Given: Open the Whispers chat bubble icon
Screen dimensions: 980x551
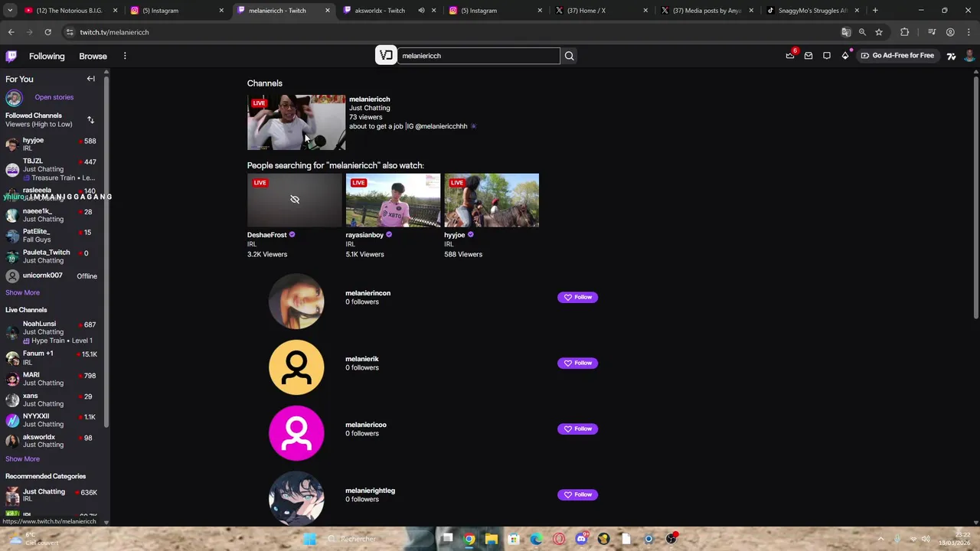Looking at the screenshot, I should coord(827,55).
